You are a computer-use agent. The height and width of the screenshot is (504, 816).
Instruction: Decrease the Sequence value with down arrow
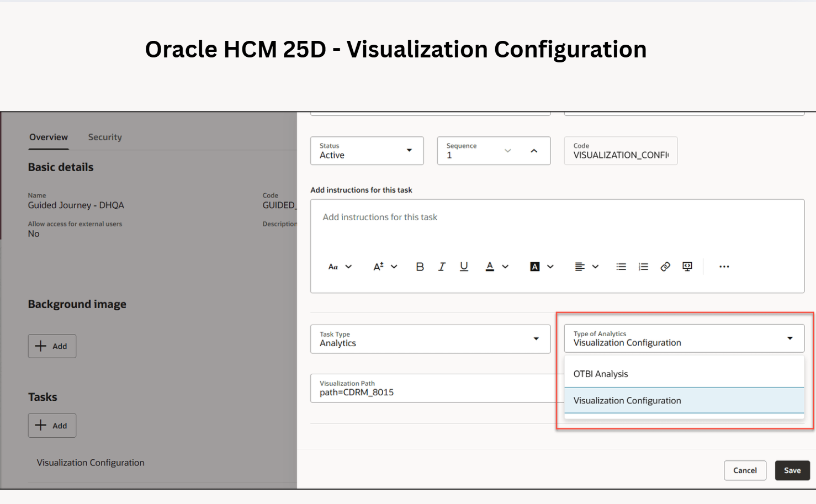pyautogui.click(x=508, y=151)
